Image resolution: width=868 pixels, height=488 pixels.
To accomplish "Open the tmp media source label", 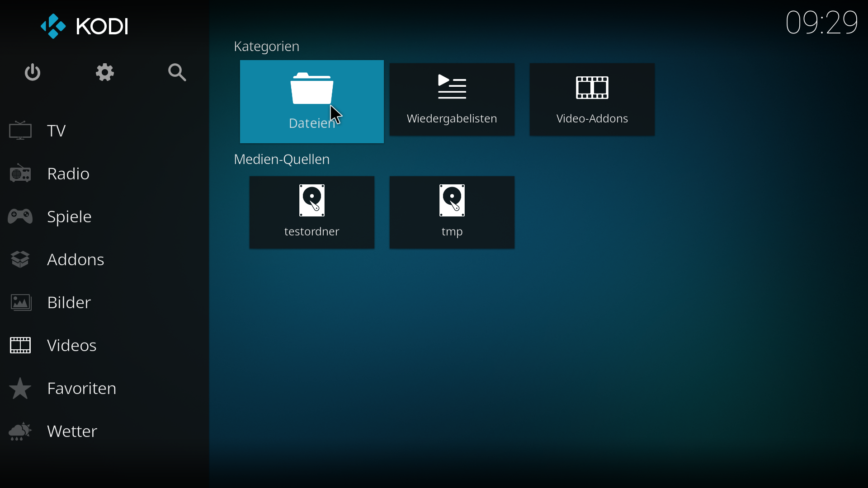I will (x=452, y=232).
